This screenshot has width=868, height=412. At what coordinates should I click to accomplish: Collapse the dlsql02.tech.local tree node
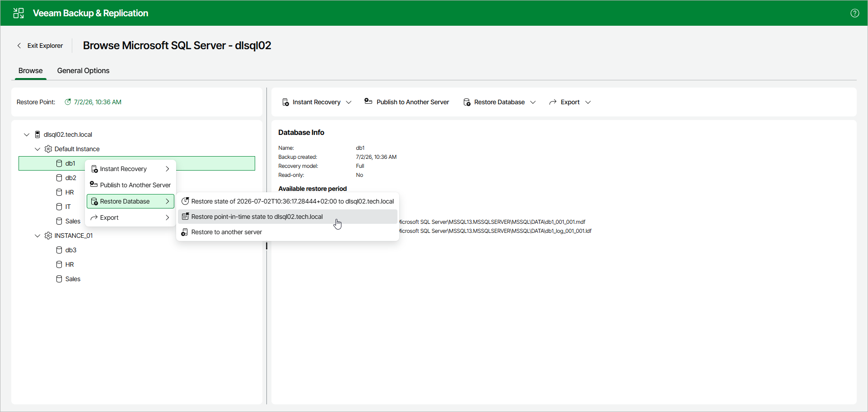pyautogui.click(x=27, y=134)
